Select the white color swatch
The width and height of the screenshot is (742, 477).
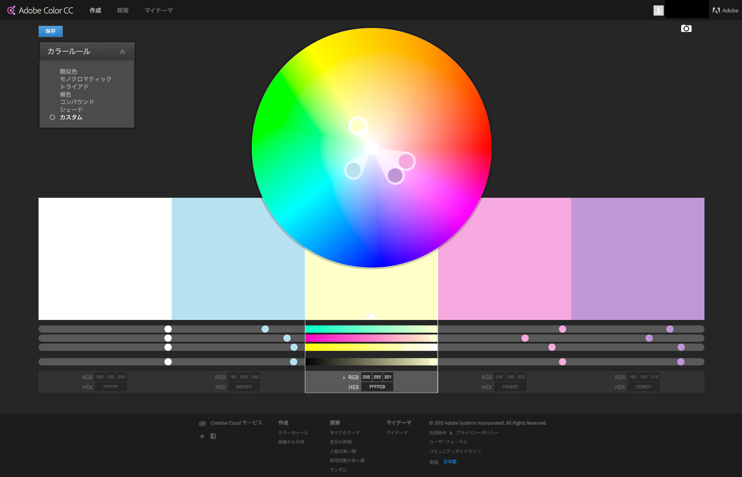(105, 259)
